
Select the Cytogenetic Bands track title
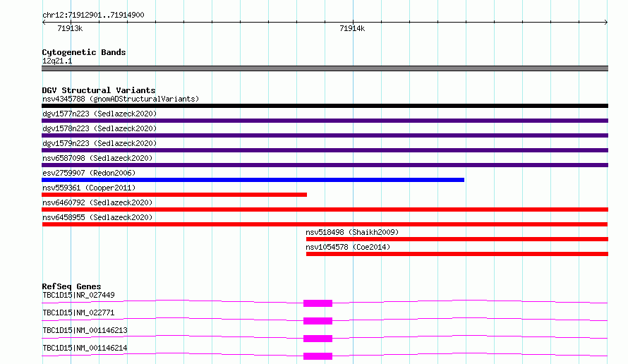point(84,52)
